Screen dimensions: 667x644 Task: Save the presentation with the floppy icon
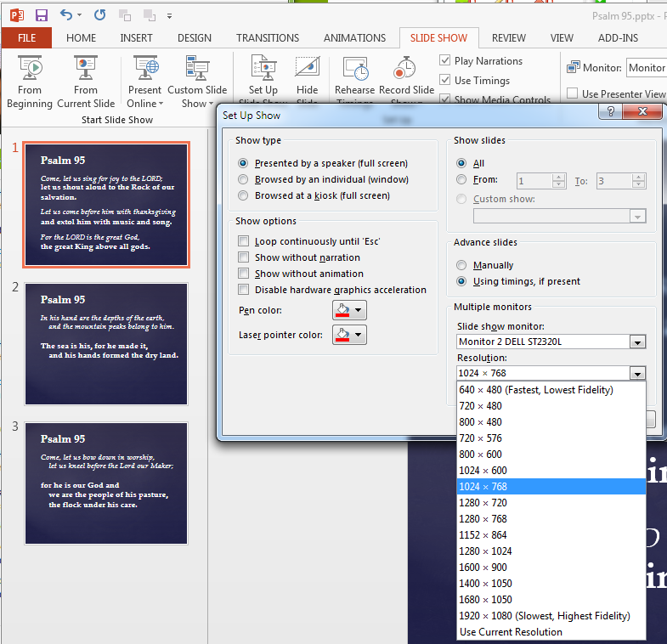[x=42, y=16]
